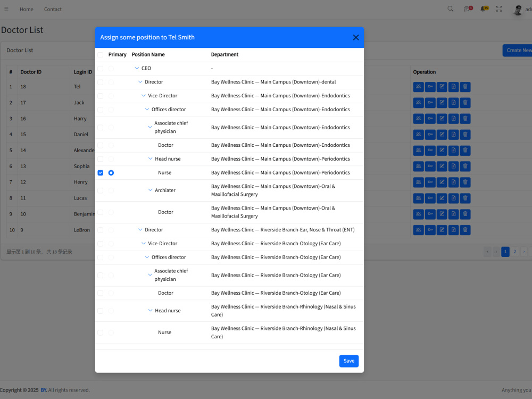
Task: Check the Archiater row checkbox
Action: [101, 190]
